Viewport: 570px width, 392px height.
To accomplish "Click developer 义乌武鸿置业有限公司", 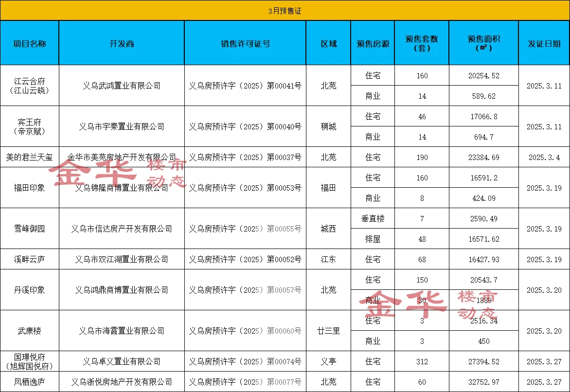I will [x=122, y=86].
